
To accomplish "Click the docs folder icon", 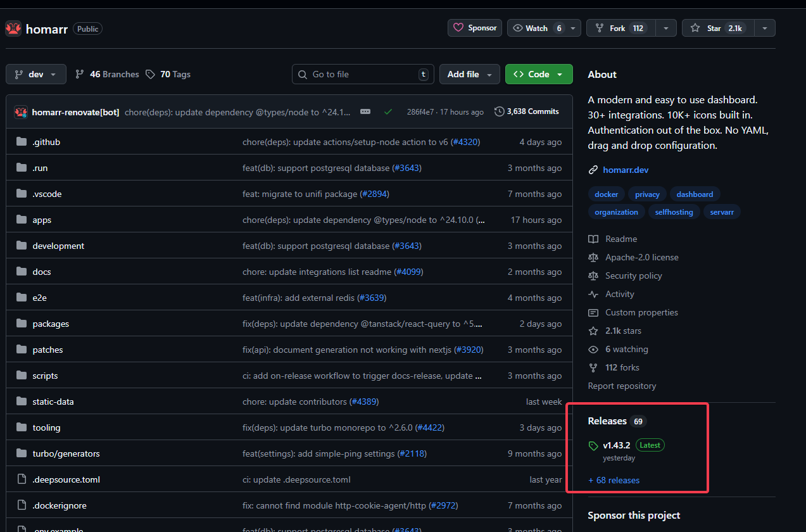I will coord(22,272).
